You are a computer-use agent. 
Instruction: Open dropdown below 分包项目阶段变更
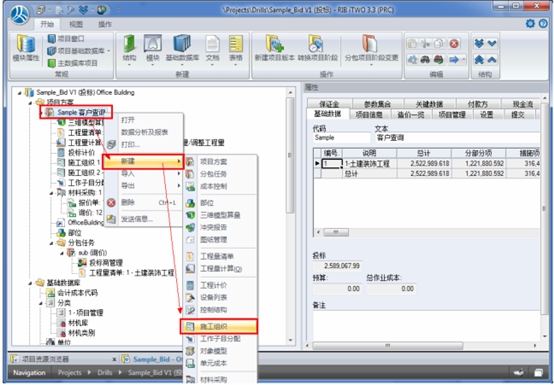(371, 65)
